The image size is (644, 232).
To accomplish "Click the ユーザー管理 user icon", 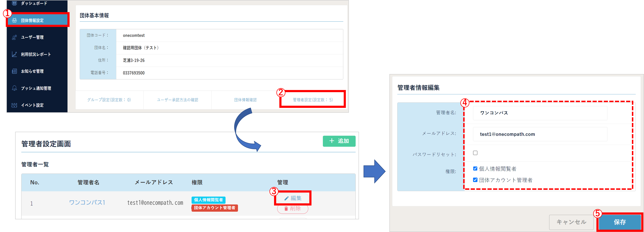I will (x=15, y=37).
